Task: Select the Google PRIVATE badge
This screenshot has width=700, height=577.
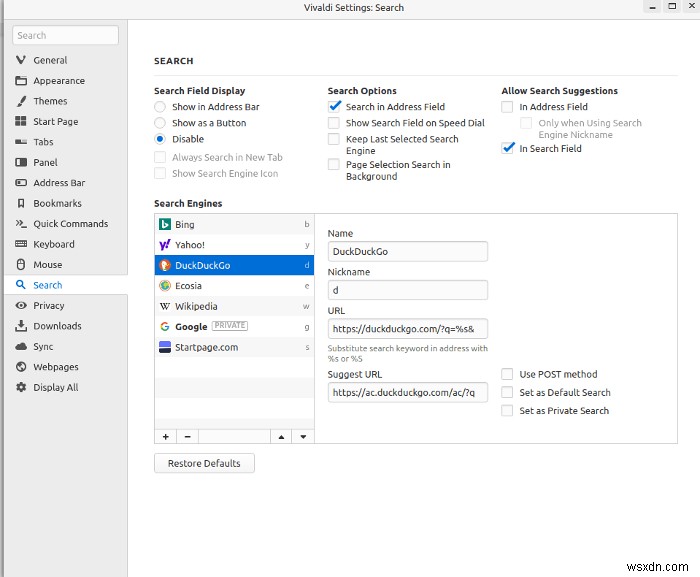Action: point(229,326)
